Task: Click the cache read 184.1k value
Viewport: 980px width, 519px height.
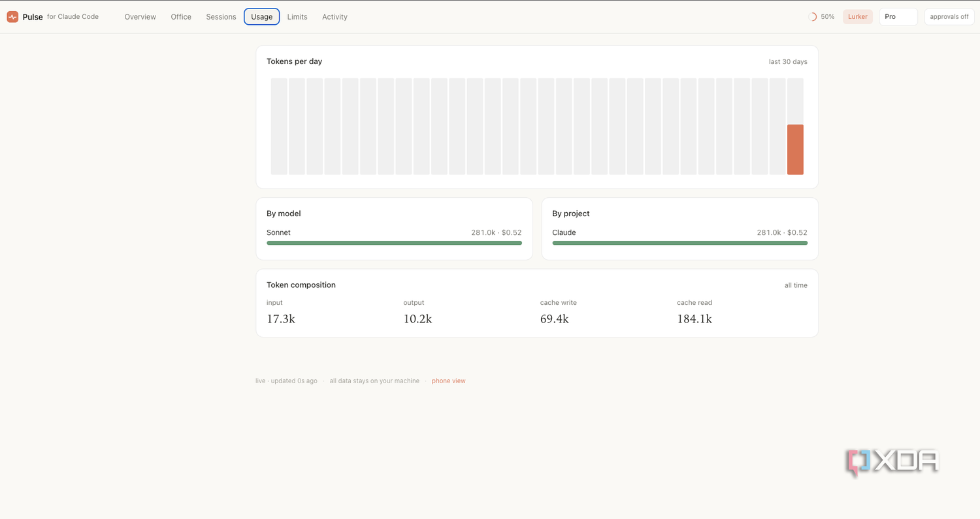Action: 694,319
